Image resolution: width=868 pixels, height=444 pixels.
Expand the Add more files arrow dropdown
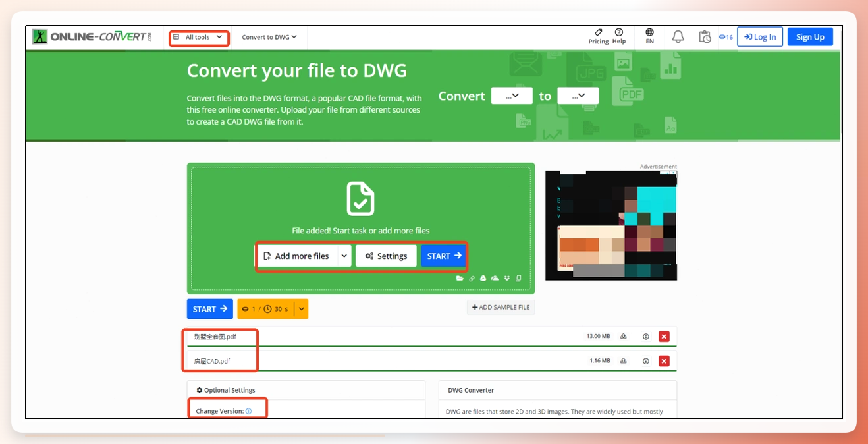tap(344, 256)
